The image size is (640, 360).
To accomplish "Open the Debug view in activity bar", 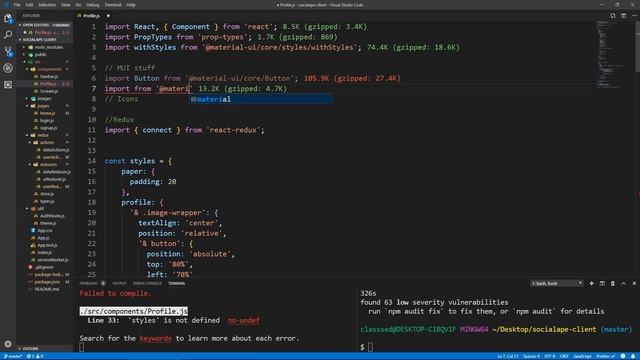I will (x=8, y=68).
